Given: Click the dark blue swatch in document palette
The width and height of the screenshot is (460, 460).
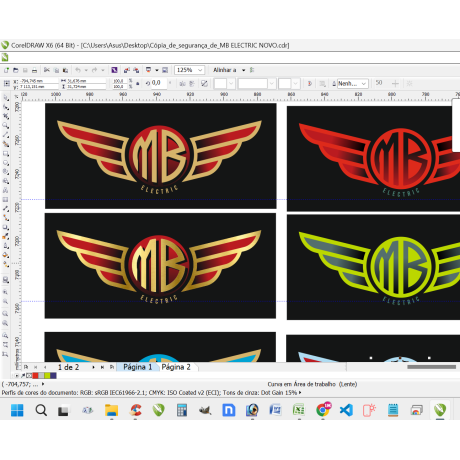Looking at the screenshot, I should 53,376.
